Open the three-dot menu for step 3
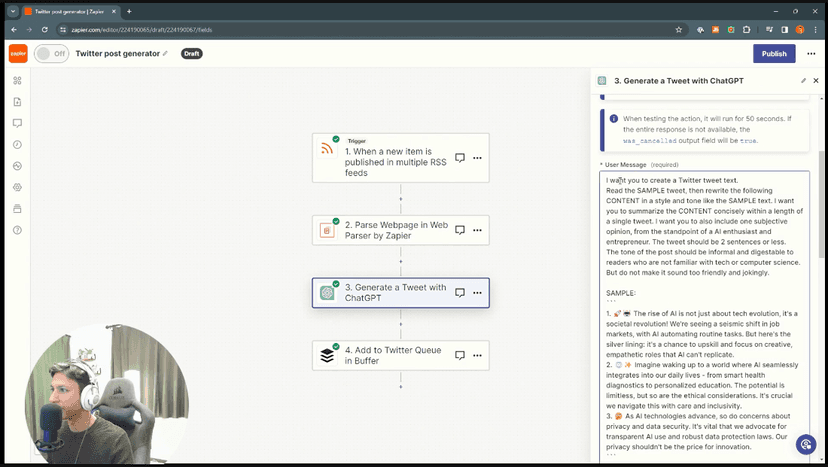Image resolution: width=828 pixels, height=467 pixels. (x=477, y=293)
